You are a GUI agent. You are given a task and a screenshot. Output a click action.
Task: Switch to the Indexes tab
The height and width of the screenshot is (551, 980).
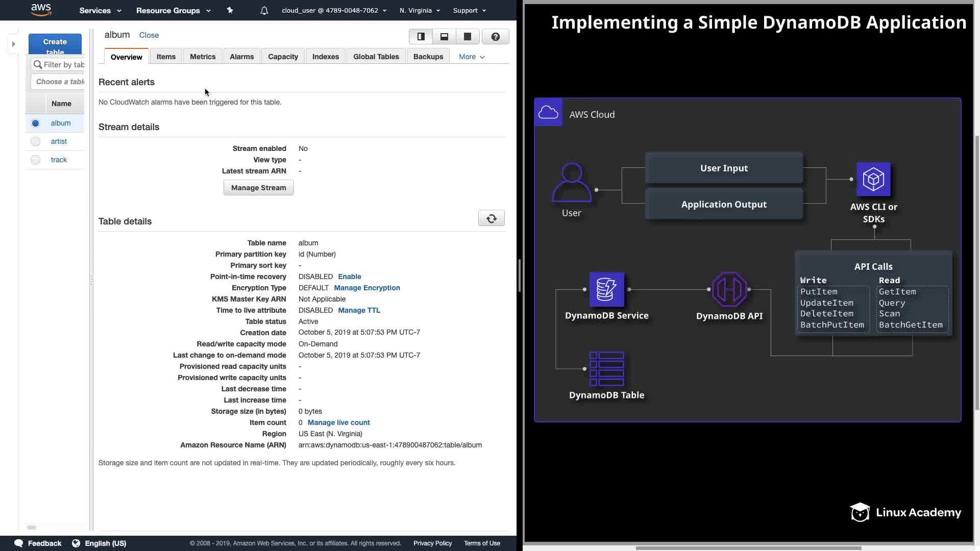(x=325, y=57)
